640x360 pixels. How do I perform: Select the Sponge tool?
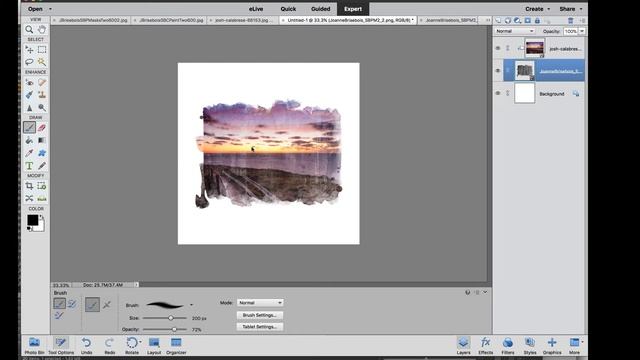click(42, 108)
